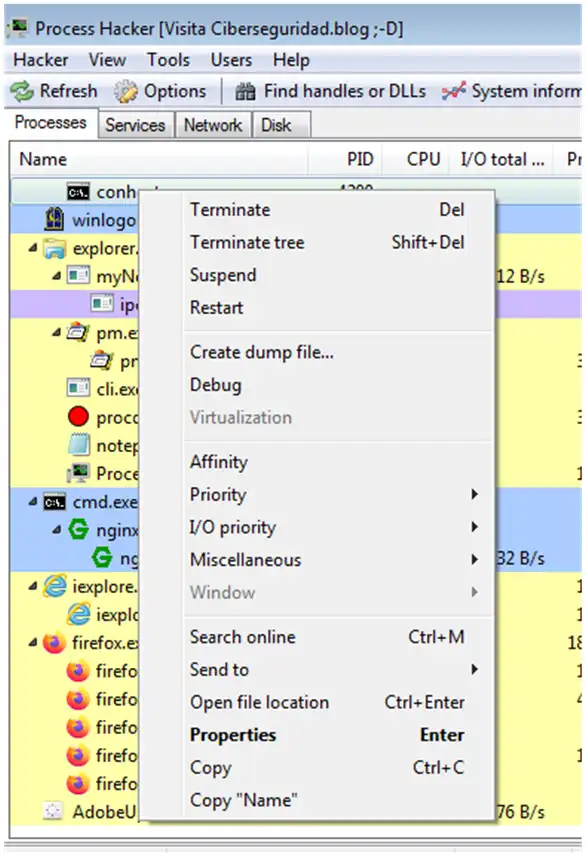The height and width of the screenshot is (853, 586).
Task: Click the cli.exe window icon
Action: [x=78, y=388]
